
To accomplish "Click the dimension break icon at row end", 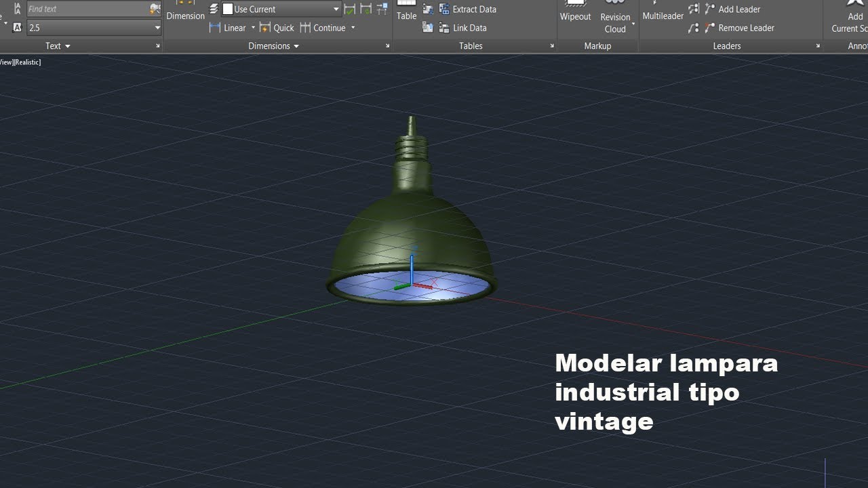I will click(382, 9).
